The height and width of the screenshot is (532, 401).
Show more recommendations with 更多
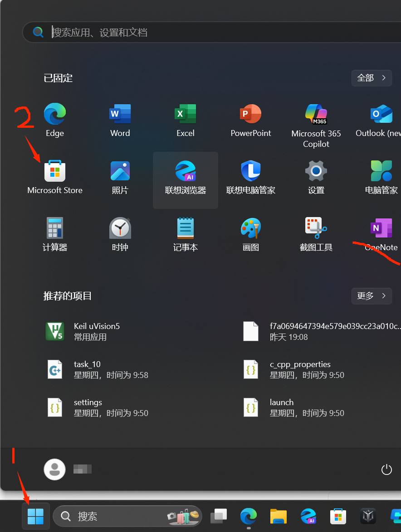point(372,296)
